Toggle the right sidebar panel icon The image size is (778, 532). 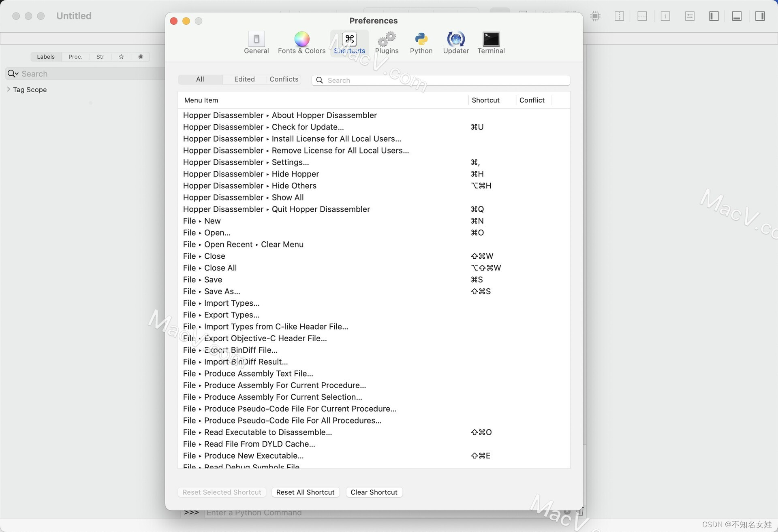(x=760, y=16)
